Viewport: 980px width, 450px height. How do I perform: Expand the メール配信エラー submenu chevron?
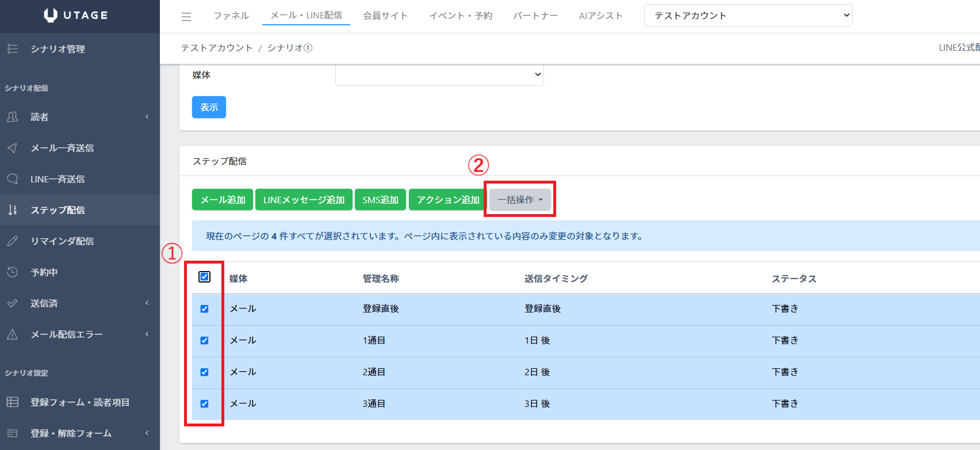pos(147,334)
